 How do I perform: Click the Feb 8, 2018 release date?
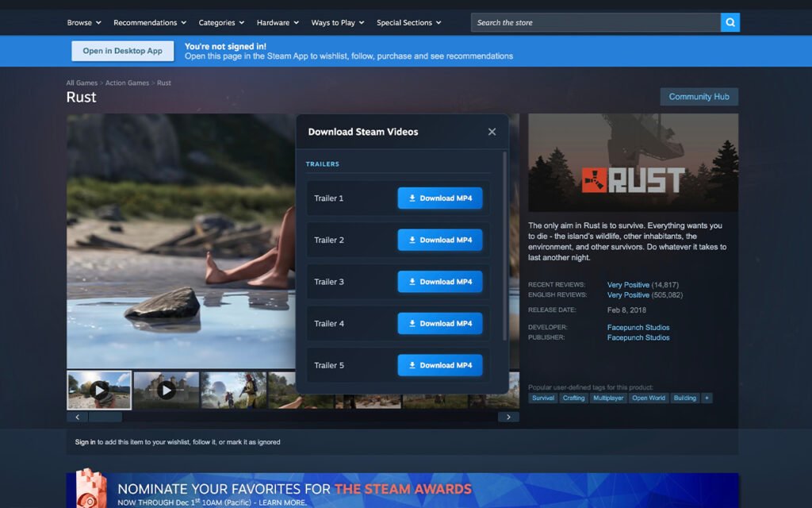tap(626, 310)
